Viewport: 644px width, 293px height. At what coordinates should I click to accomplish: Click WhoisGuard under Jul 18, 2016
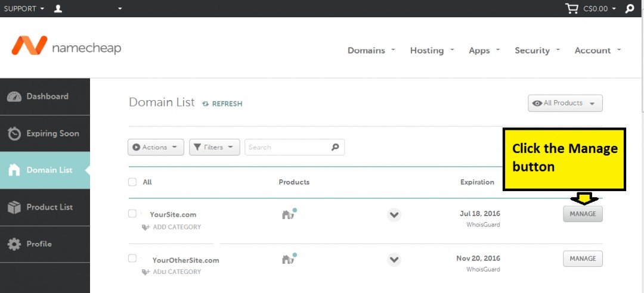[x=483, y=225]
